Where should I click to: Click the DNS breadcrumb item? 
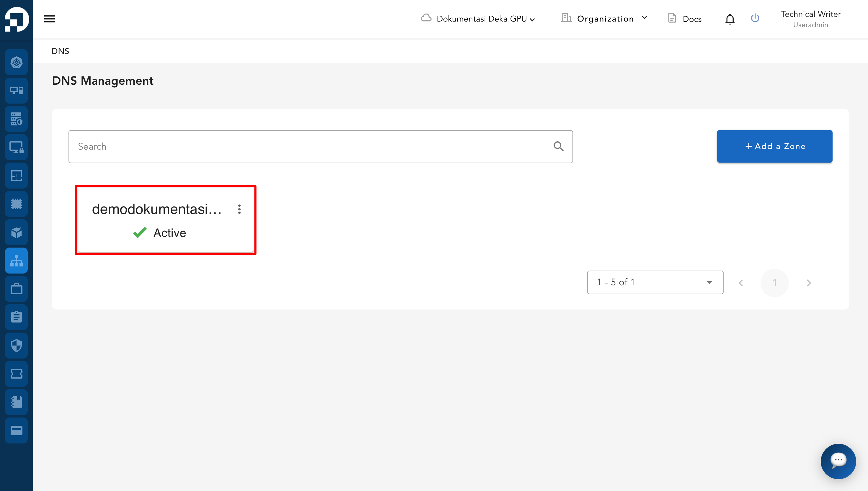(x=61, y=51)
